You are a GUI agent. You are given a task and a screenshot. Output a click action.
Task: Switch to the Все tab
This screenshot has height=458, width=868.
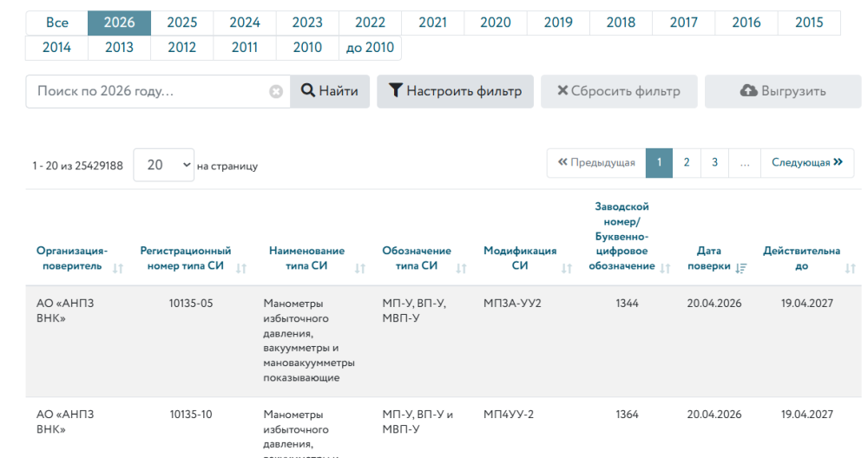56,23
